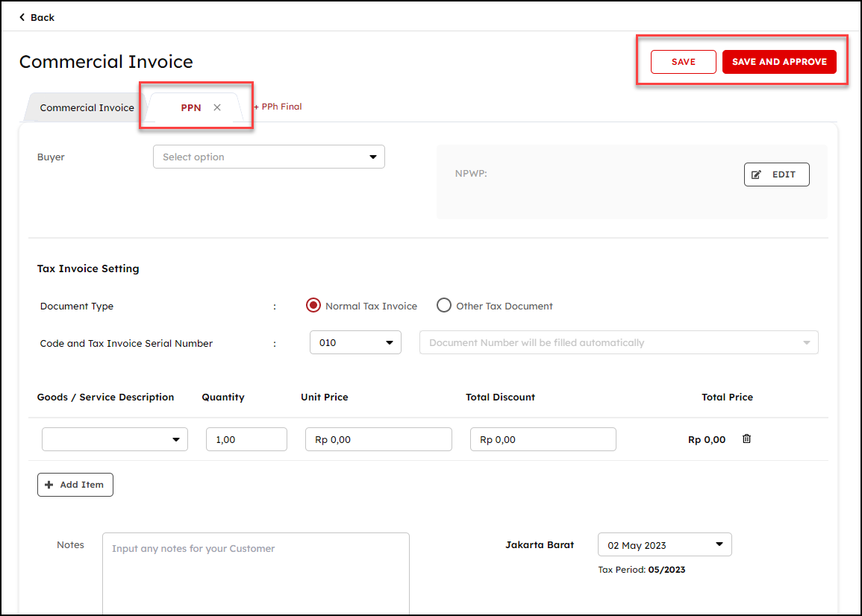Select Other Tax Document radio button

click(444, 306)
